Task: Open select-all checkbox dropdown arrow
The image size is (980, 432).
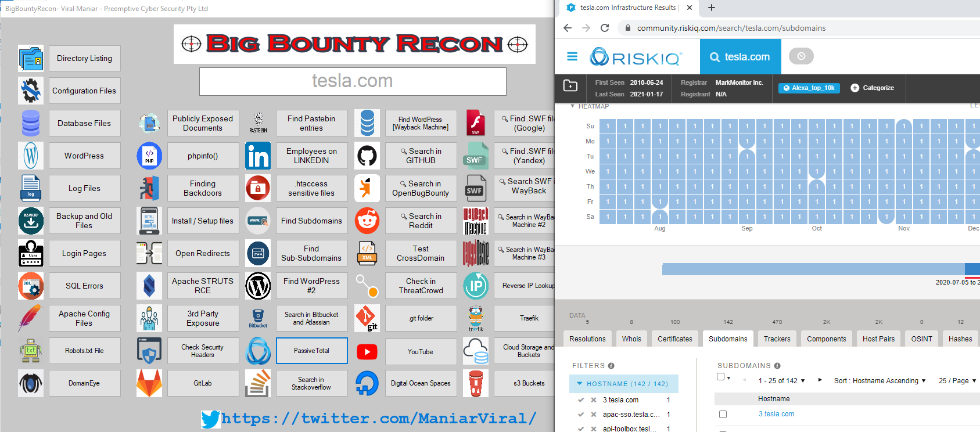Action: tap(729, 378)
